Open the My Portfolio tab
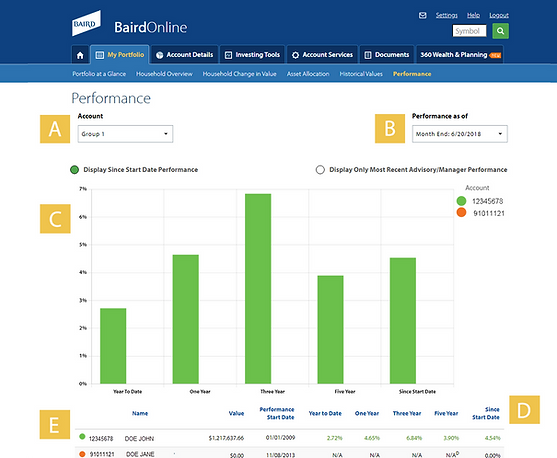557x458 pixels. [120, 55]
